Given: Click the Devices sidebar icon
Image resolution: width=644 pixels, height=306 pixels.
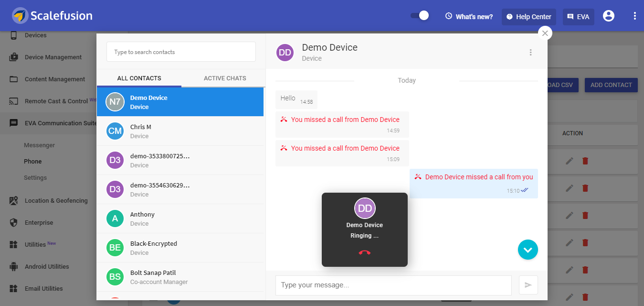Looking at the screenshot, I should (x=13, y=35).
